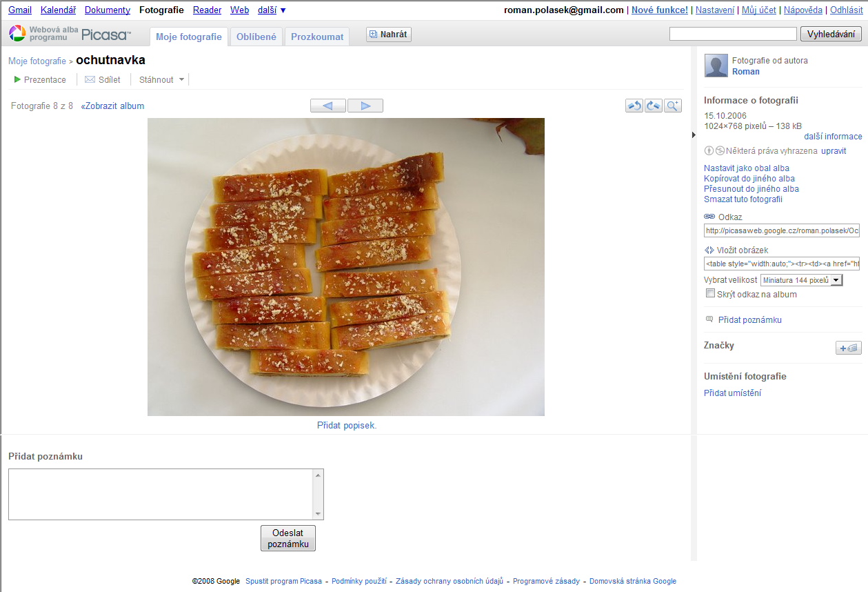The width and height of the screenshot is (868, 592).
Task: Open Reader from top bar
Action: click(208, 10)
